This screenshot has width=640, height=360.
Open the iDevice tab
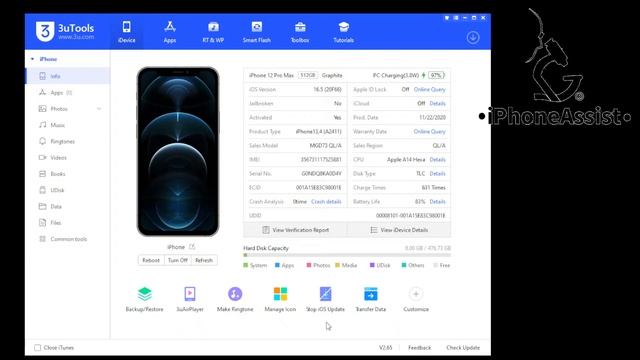tap(127, 32)
